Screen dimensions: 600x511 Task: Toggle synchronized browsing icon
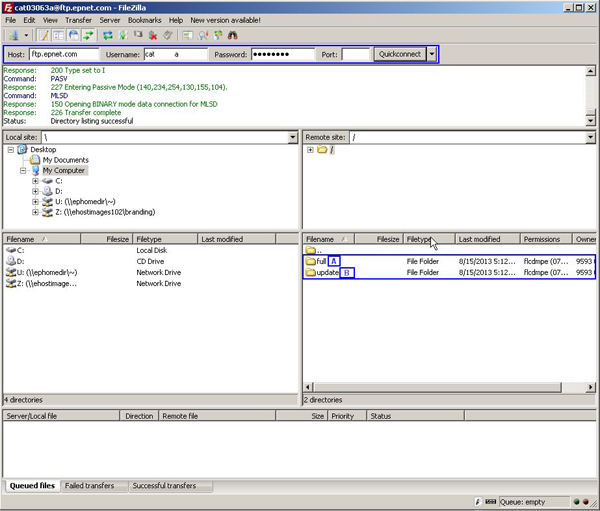pos(218,35)
